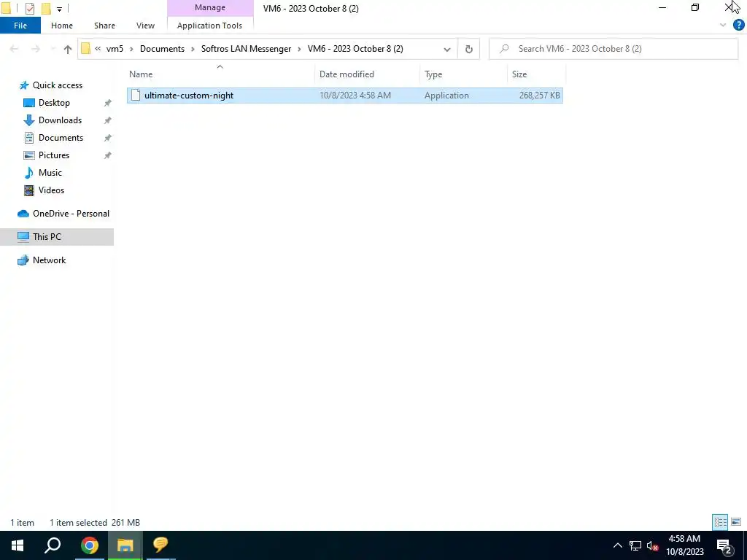Click the search box for VM6 folder

pos(614,49)
